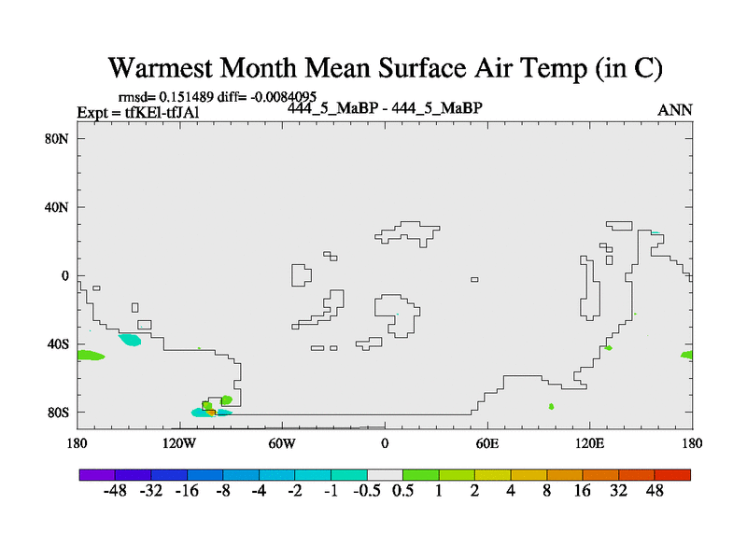
Task: Click the '80N' latitude label
Action: pyautogui.click(x=57, y=139)
